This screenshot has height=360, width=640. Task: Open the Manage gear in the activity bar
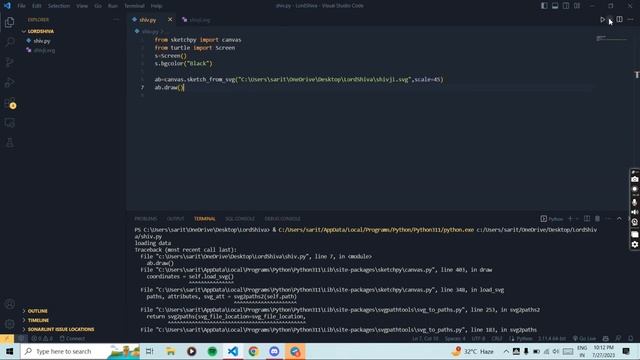(x=10, y=324)
